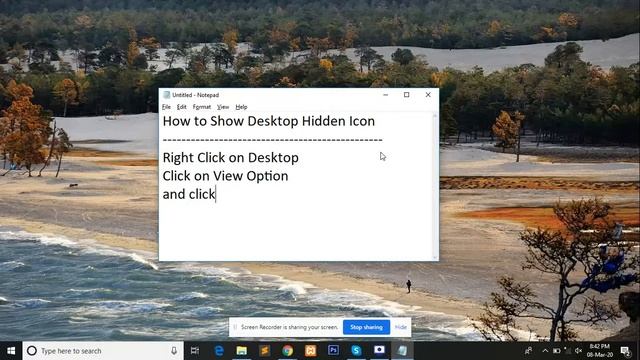The height and width of the screenshot is (360, 640).
Task: Click the microphone icon in taskbar search
Action: click(x=174, y=351)
